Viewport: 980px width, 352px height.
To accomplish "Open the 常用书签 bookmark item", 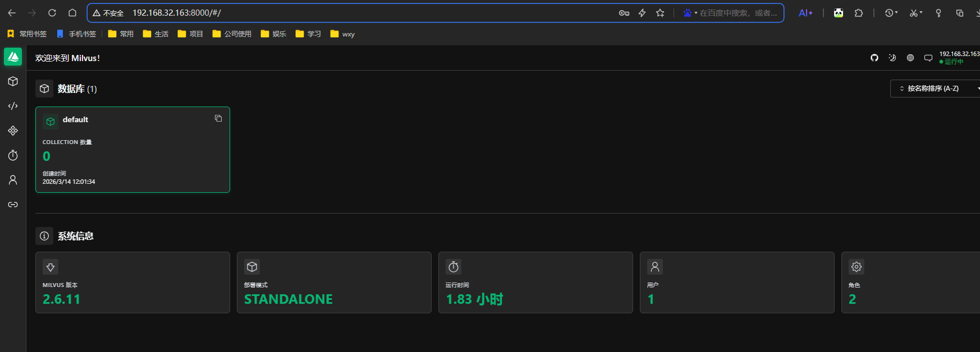I will [x=27, y=34].
